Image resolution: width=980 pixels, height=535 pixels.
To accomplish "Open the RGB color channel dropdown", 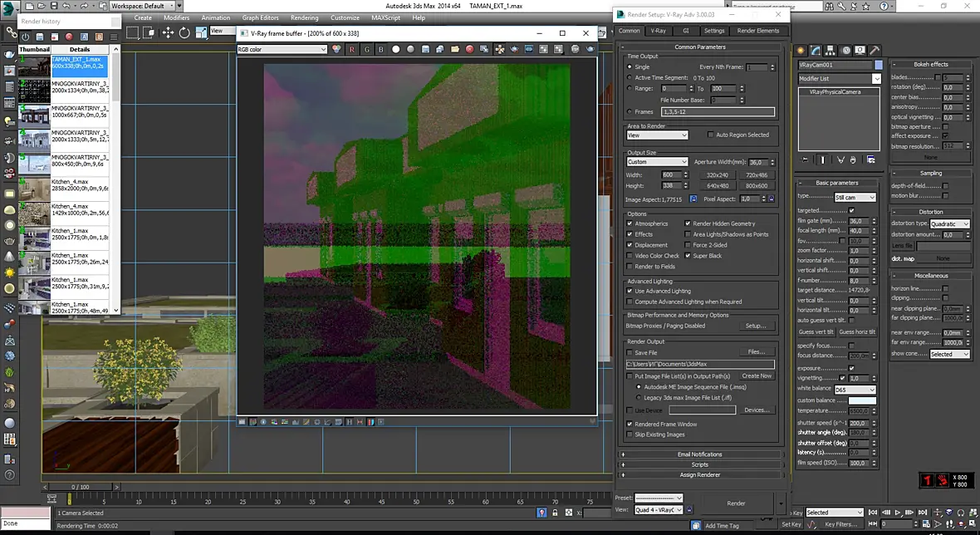I will tap(282, 49).
